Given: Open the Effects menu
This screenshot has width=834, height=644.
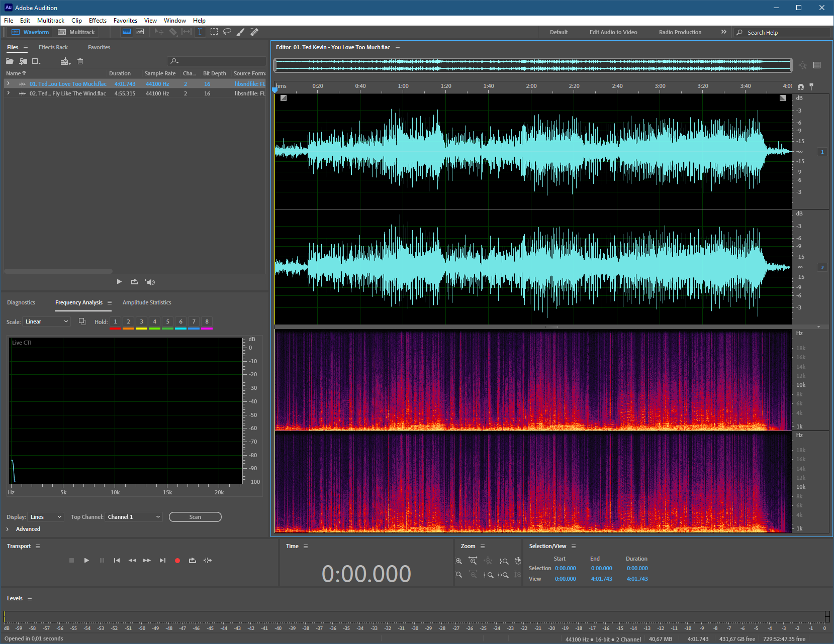Looking at the screenshot, I should [x=98, y=21].
